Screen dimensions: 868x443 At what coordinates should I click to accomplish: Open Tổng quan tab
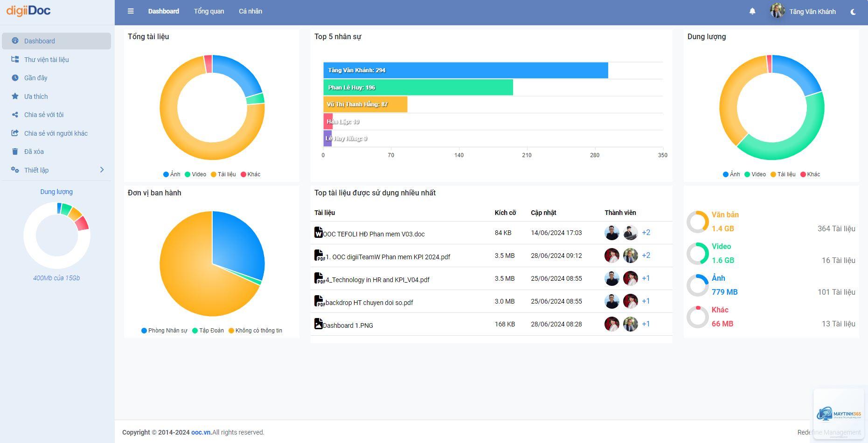(209, 11)
